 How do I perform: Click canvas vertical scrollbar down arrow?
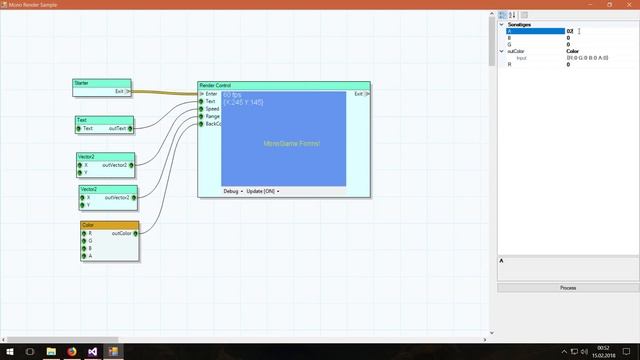point(492,333)
